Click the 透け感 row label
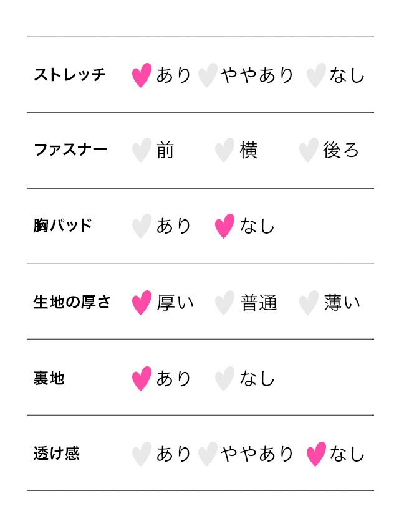 pyautogui.click(x=57, y=454)
